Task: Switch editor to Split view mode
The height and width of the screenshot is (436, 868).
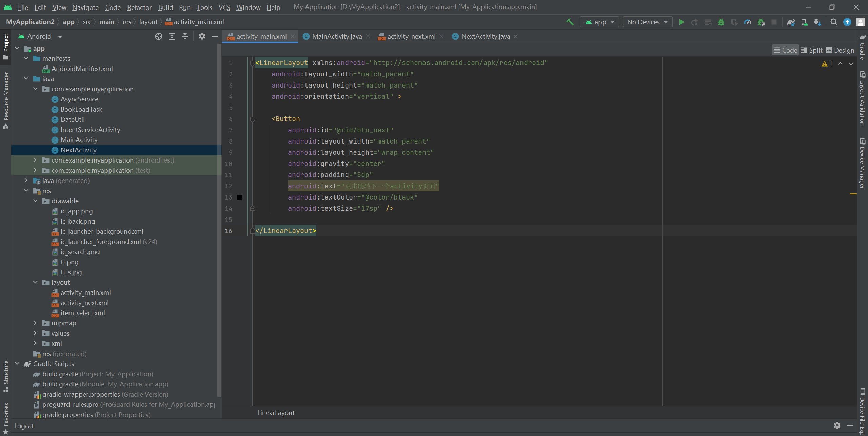Action: pyautogui.click(x=812, y=50)
